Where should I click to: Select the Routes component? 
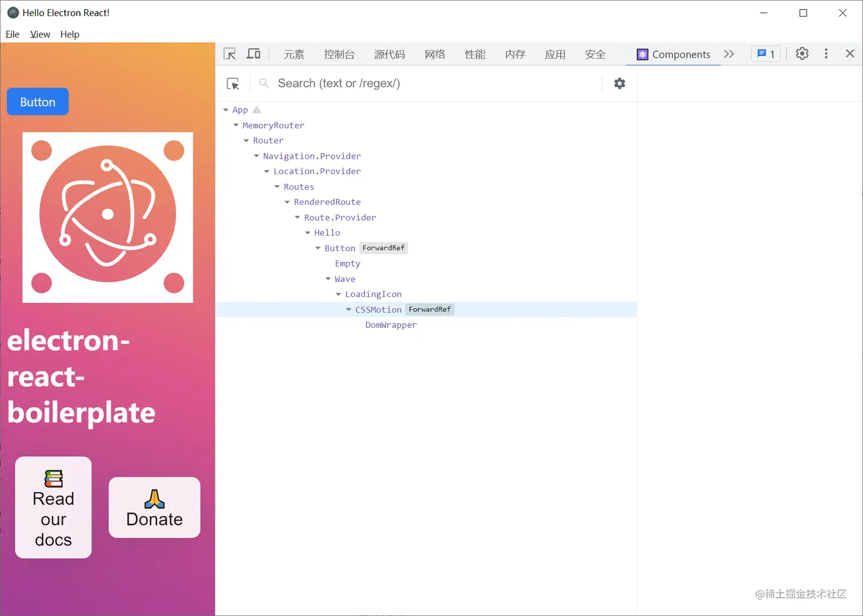299,187
